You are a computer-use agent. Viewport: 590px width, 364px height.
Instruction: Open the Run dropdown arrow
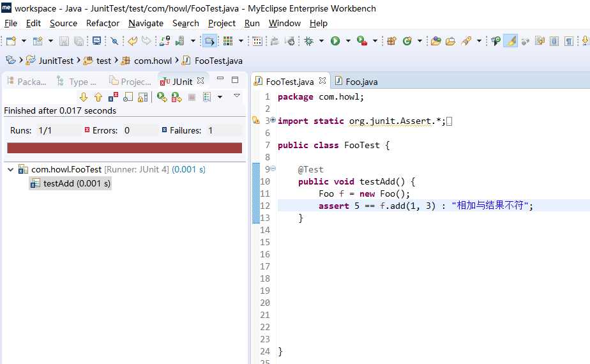pos(348,41)
